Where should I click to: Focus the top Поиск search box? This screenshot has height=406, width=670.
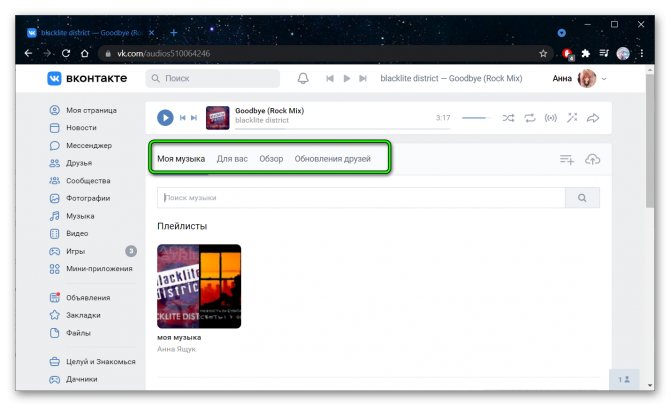tap(213, 78)
